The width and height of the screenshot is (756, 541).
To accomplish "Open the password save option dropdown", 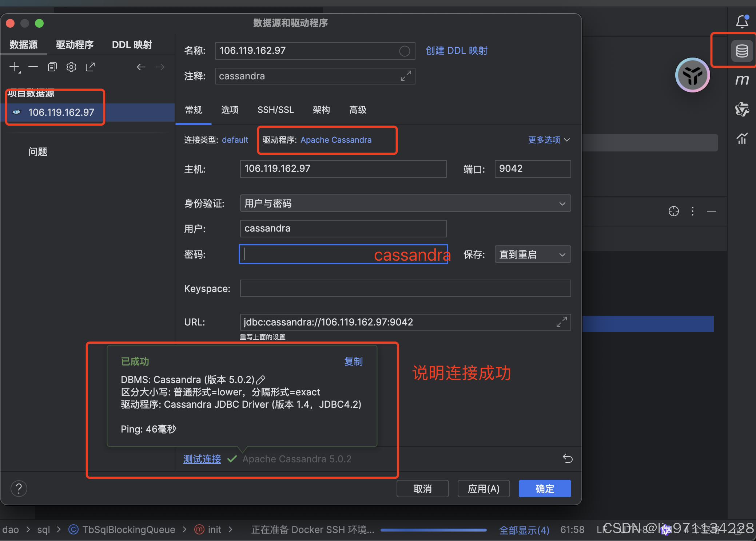I will tap(533, 254).
